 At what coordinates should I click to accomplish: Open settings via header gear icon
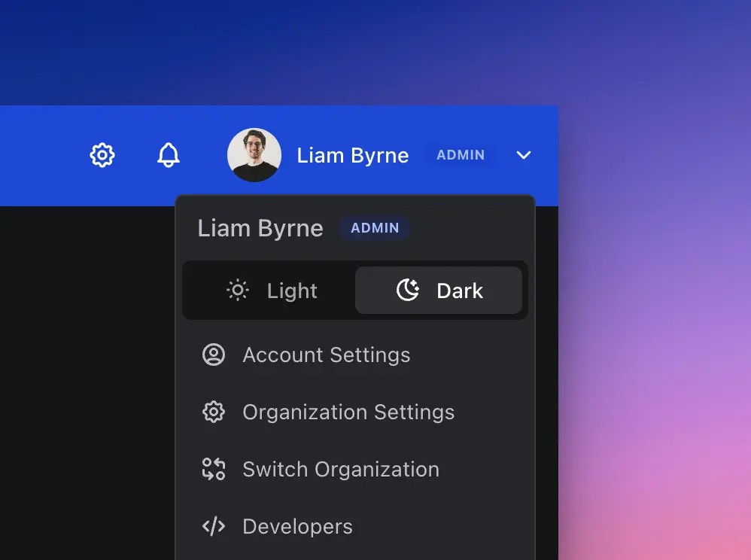click(x=102, y=155)
